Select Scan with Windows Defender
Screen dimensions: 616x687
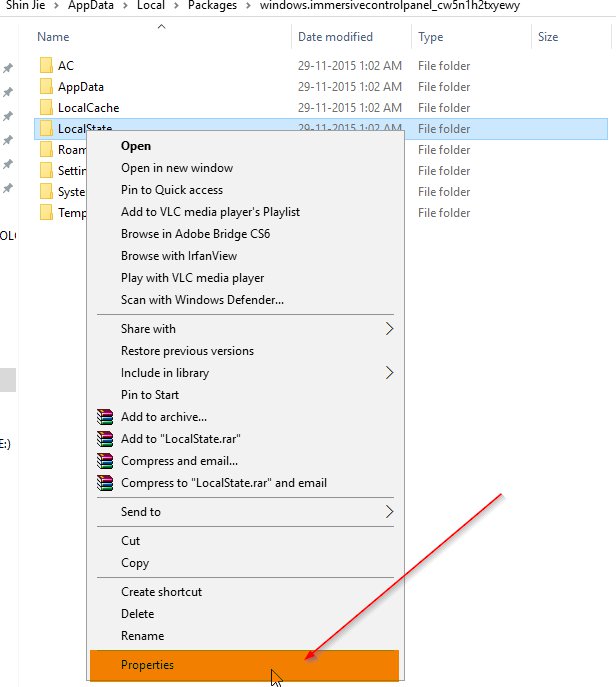click(x=202, y=300)
